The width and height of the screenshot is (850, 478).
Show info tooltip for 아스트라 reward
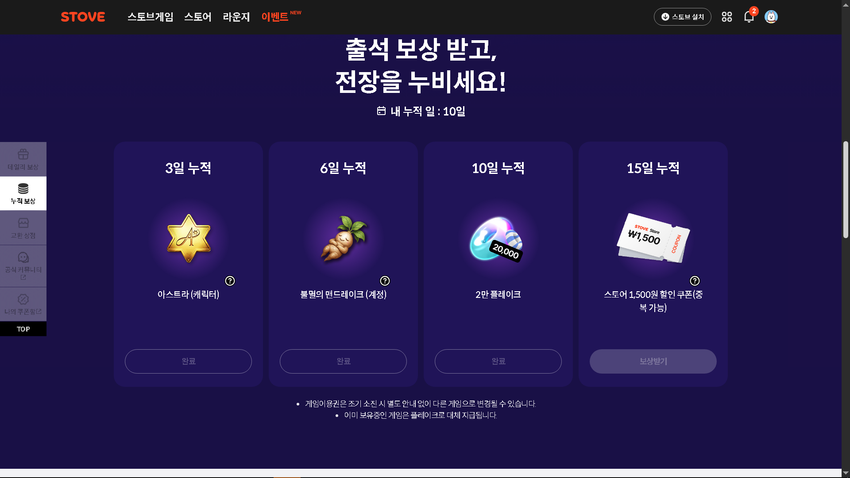230,281
